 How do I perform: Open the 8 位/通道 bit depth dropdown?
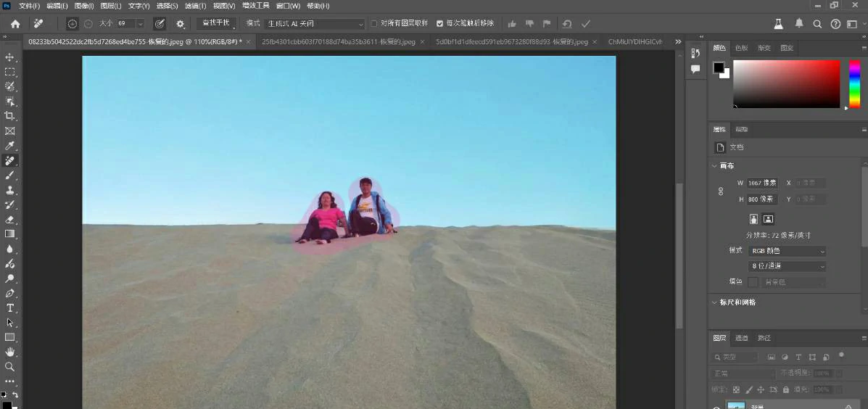(788, 266)
